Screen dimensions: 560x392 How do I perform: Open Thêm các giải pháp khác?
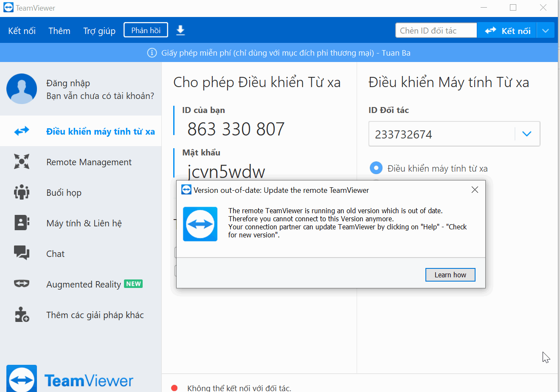[81, 315]
